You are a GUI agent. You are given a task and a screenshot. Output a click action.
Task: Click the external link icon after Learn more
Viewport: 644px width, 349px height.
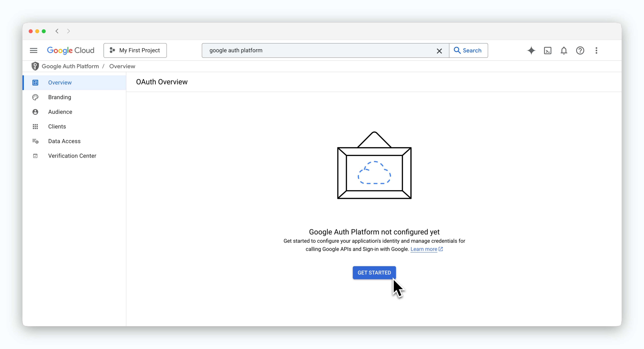coord(441,249)
